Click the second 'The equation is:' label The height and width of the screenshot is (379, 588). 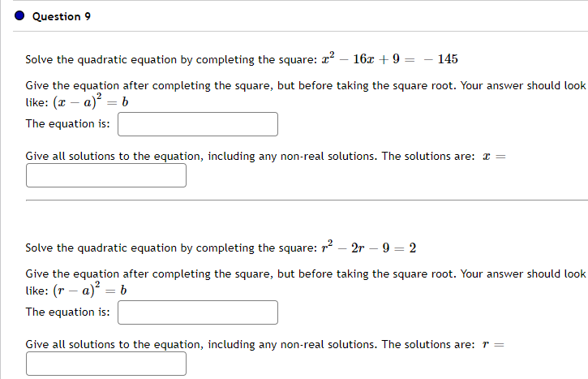tap(67, 312)
